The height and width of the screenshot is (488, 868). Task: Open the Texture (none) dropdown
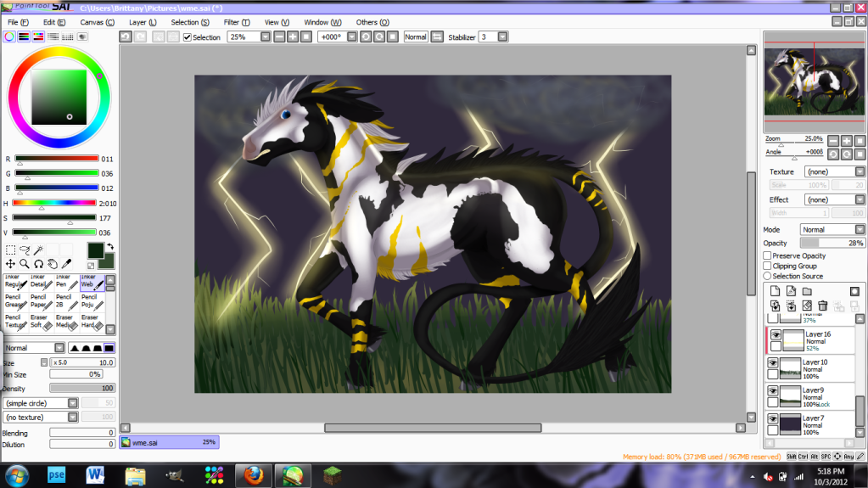860,171
